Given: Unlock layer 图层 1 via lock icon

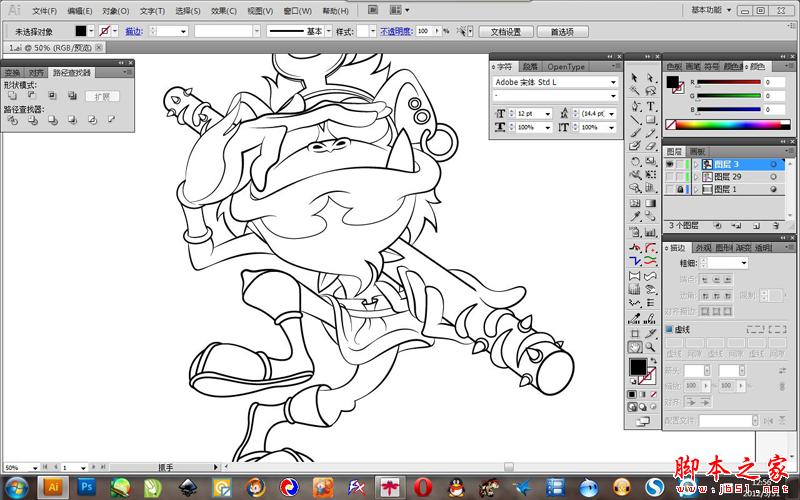Looking at the screenshot, I should point(680,189).
